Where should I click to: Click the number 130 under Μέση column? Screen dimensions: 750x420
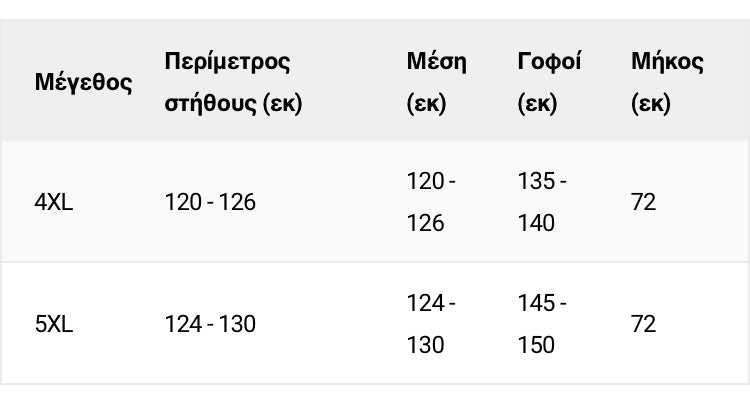pyautogui.click(x=425, y=345)
